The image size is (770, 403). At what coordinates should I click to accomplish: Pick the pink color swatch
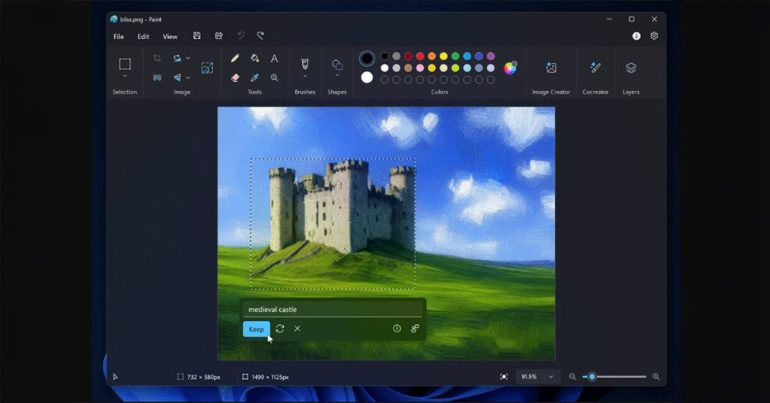pos(420,68)
